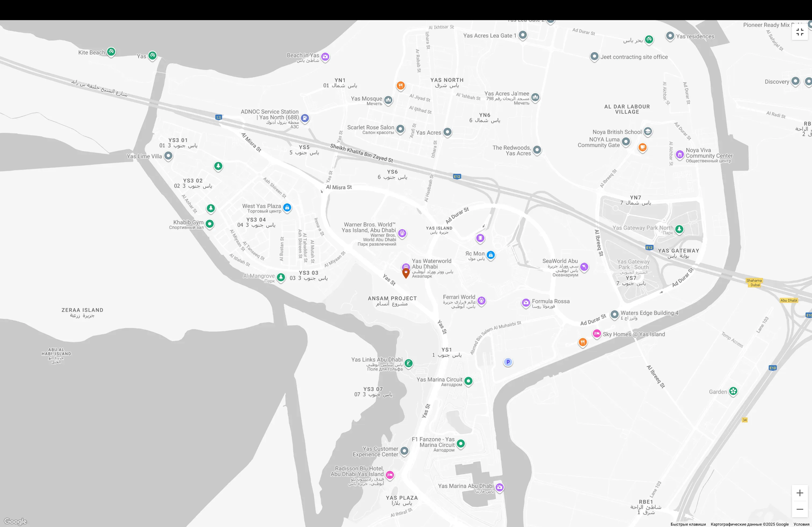
Task: Select the Yas Mosque marker
Action: pos(388,100)
